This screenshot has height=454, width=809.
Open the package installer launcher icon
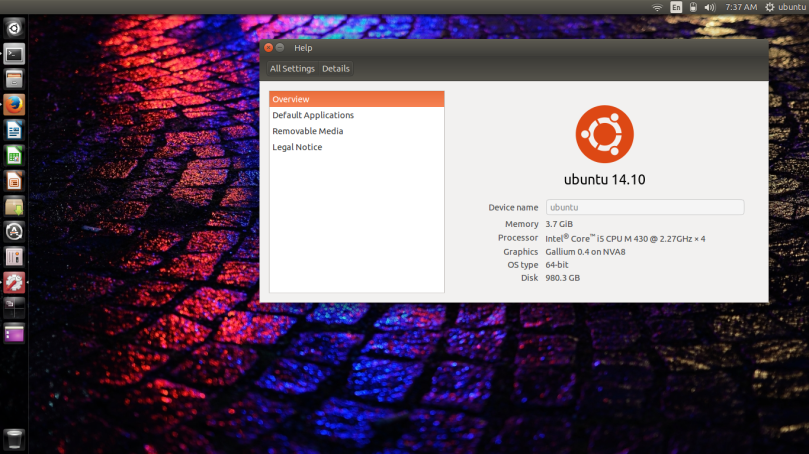[14, 206]
